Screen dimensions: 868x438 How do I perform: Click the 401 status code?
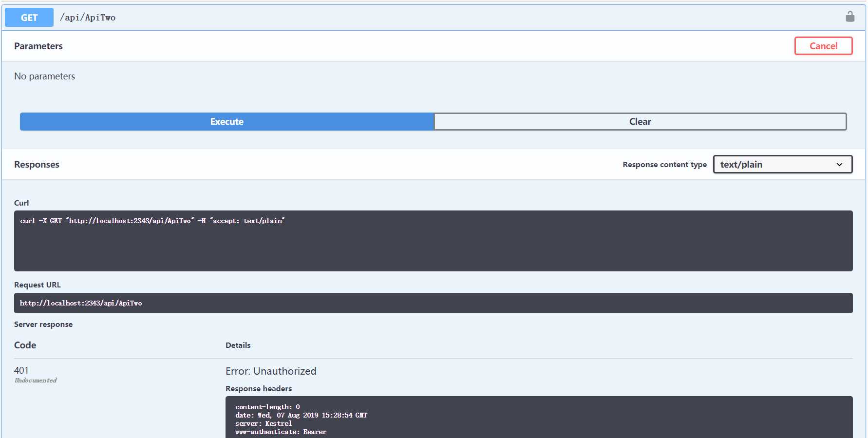click(21, 370)
